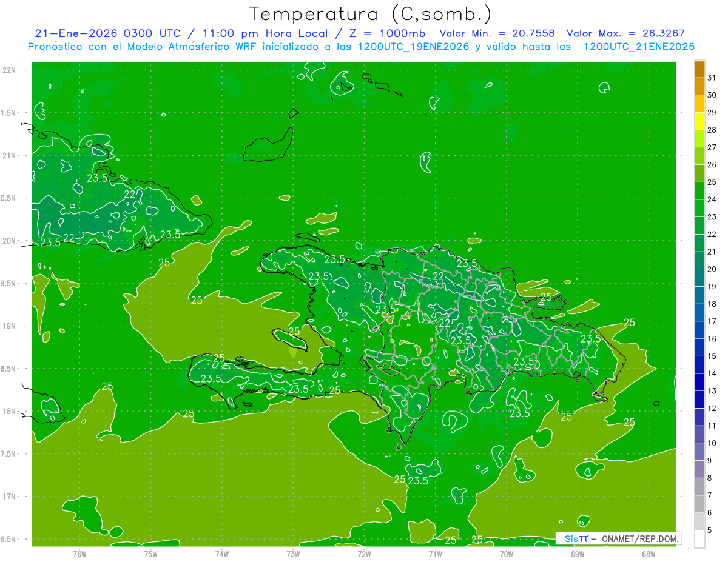Viewport: 728px width, 562px height.
Task: Click the valid-until time '1200UTC_21ENE2026'
Action: [x=638, y=47]
